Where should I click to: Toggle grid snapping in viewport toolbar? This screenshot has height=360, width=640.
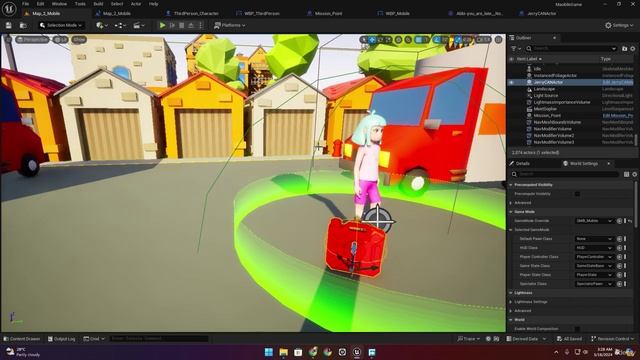coord(418,40)
